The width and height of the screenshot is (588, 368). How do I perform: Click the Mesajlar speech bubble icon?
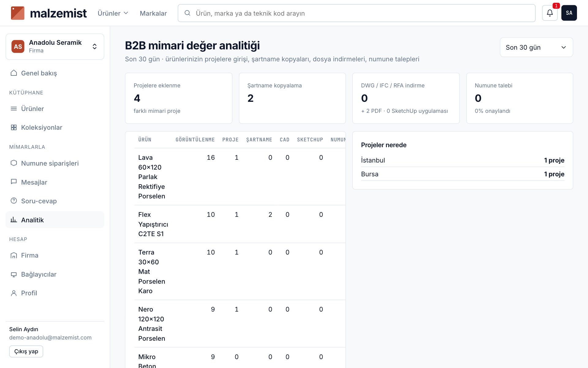pos(14,182)
